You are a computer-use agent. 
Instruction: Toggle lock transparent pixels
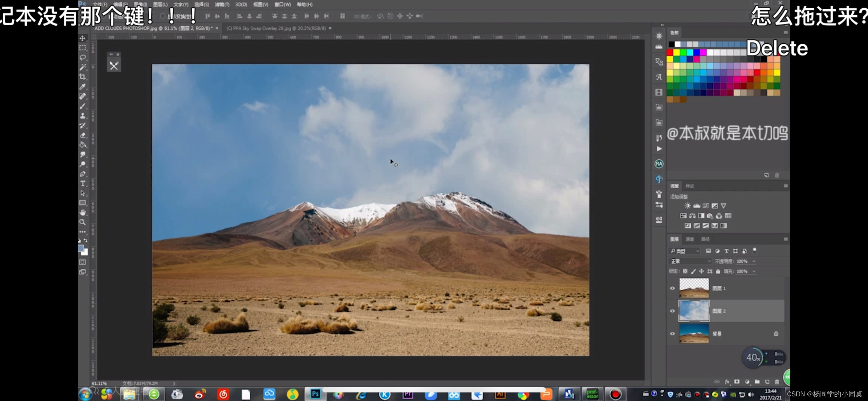pyautogui.click(x=685, y=271)
